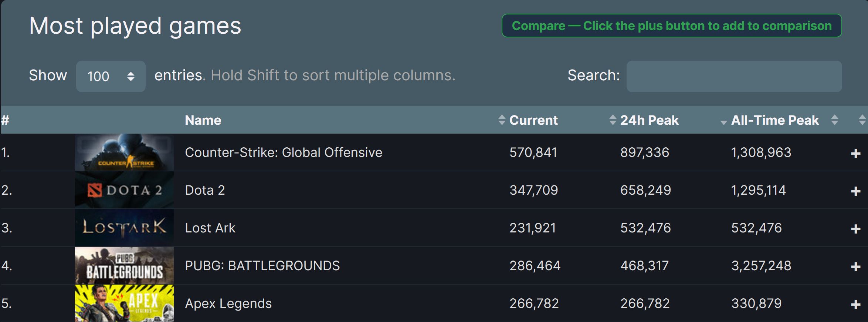
Task: Add Dota 2 to comparison
Action: point(855,191)
